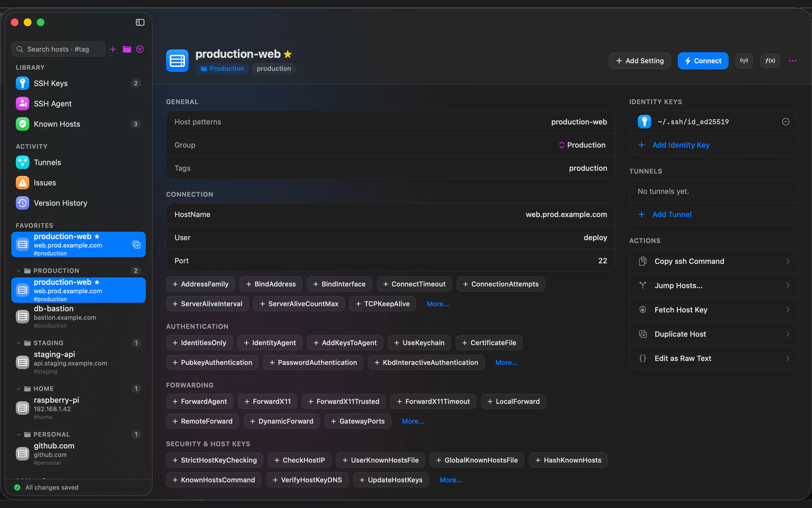Add the HashKnownHosts setting

(568, 460)
